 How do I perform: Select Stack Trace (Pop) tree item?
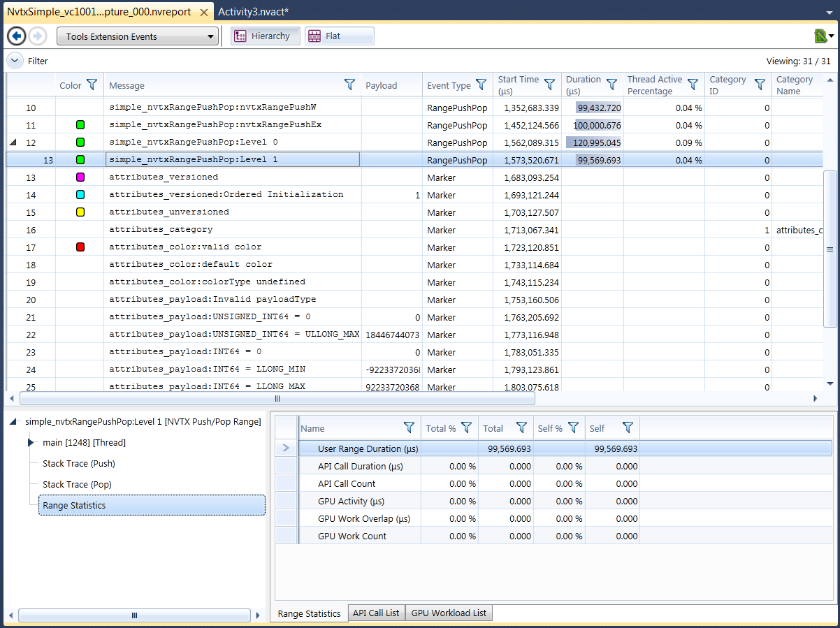[x=77, y=484]
